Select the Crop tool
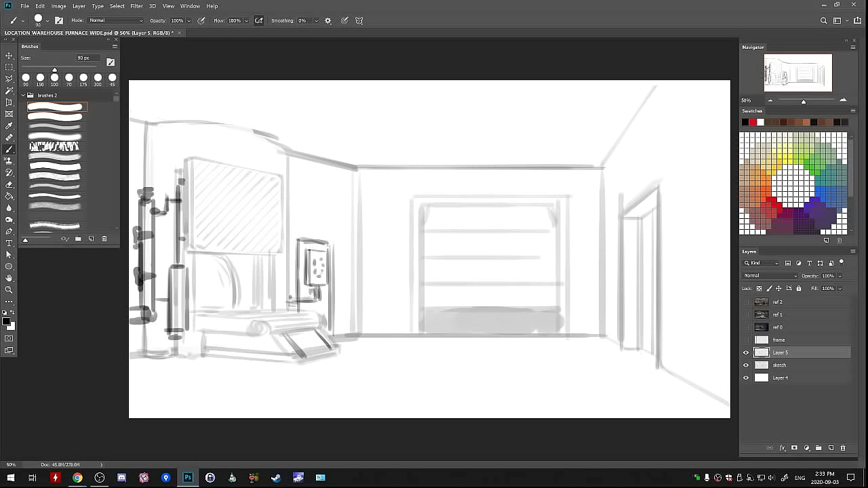 9,102
